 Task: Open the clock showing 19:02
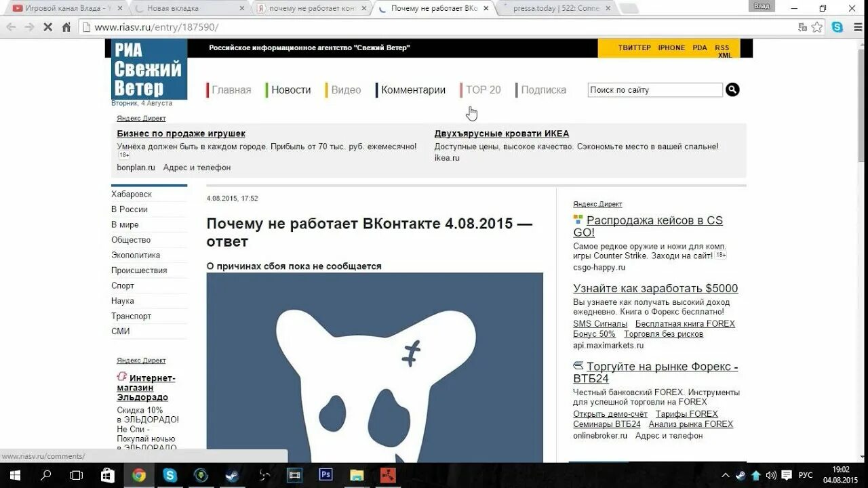click(x=841, y=474)
